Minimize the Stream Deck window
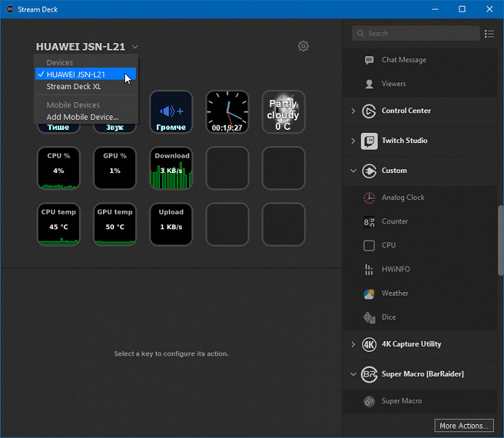The width and height of the screenshot is (504, 438). (435, 9)
